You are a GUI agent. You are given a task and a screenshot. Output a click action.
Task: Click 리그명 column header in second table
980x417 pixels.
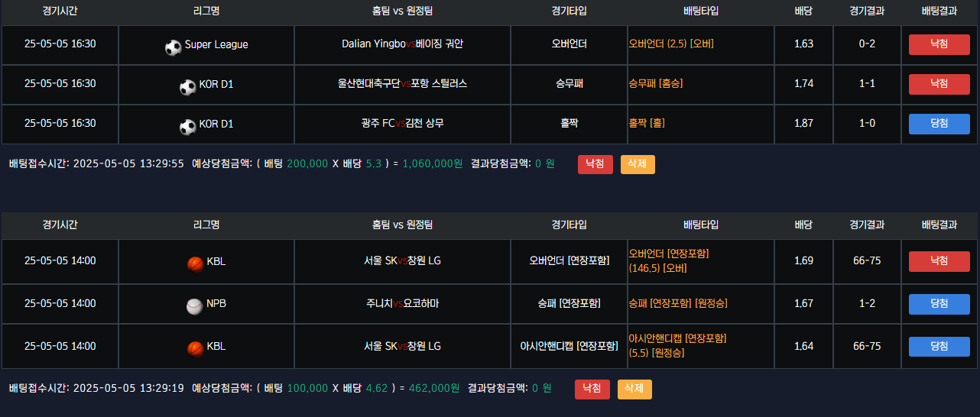tap(206, 225)
